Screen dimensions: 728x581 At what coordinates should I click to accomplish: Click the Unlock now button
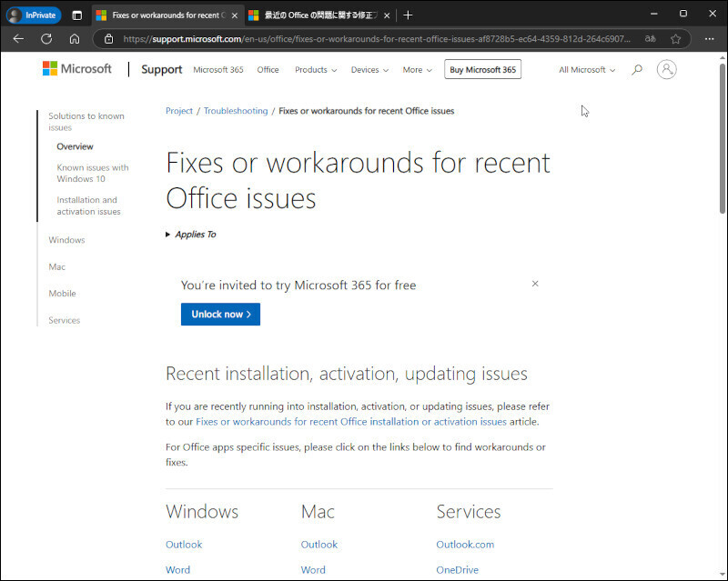(x=220, y=315)
